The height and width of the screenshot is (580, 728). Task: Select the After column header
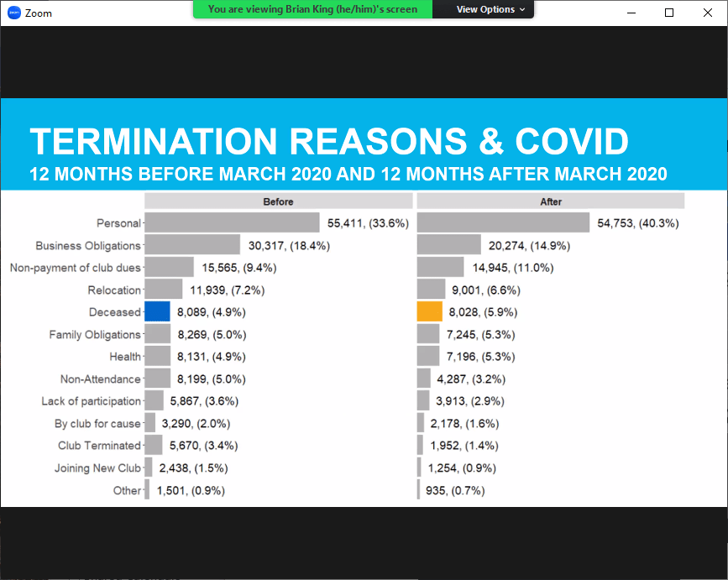point(551,201)
